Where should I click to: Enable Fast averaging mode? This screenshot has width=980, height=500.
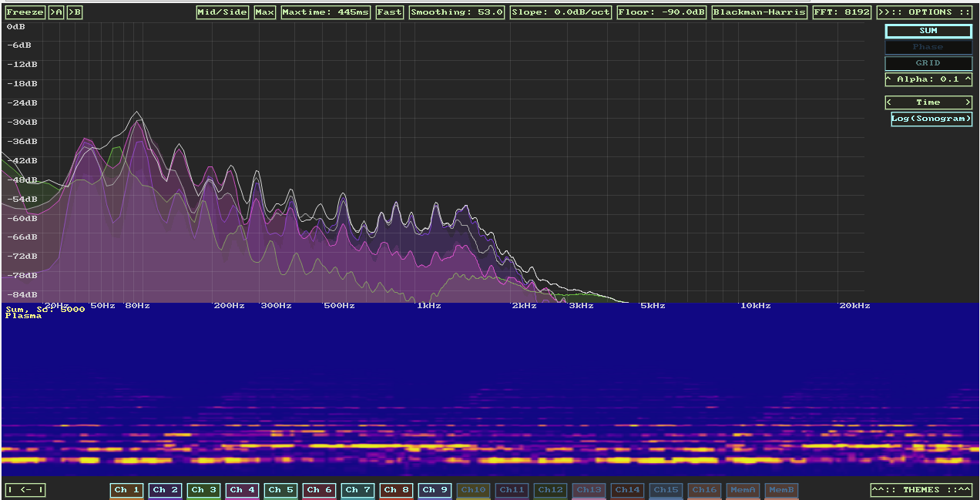tap(389, 12)
